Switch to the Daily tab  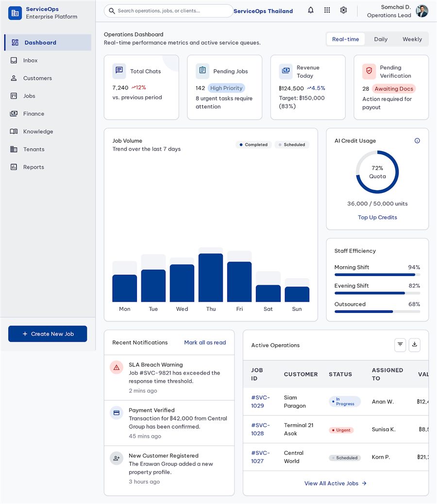point(381,39)
